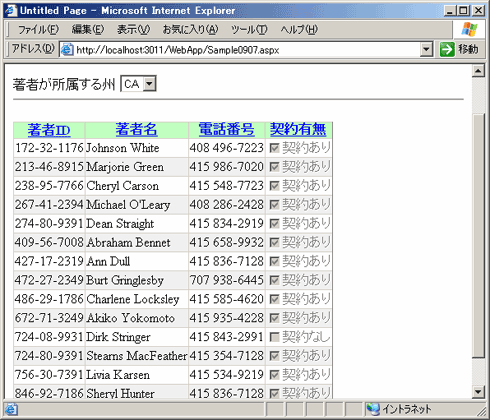This screenshot has height=420, width=490.
Task: Toggle contract checkbox for Akiko Yokomoto
Action: pos(274,318)
